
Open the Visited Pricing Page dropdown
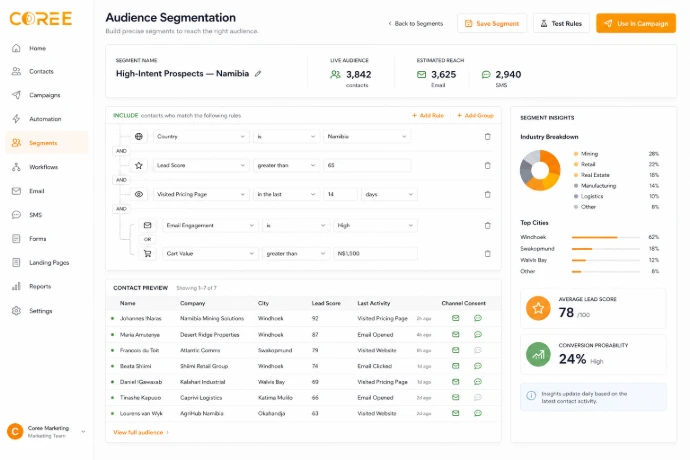(201, 194)
